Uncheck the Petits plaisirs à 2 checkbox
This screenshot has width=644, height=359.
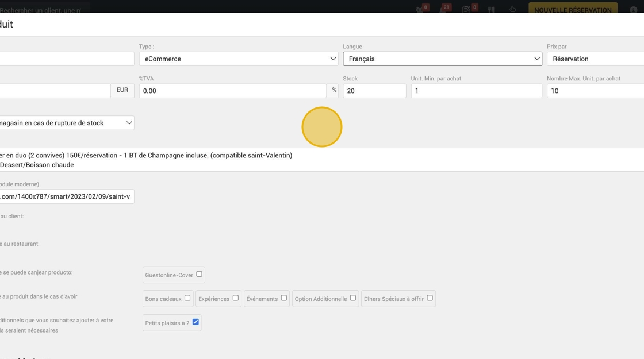pyautogui.click(x=195, y=322)
